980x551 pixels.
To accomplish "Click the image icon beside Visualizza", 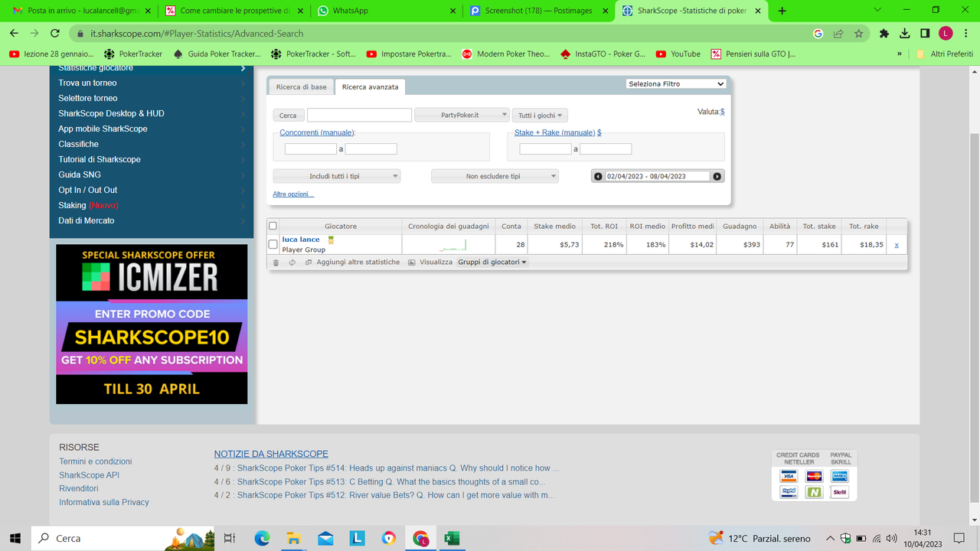I will (410, 262).
